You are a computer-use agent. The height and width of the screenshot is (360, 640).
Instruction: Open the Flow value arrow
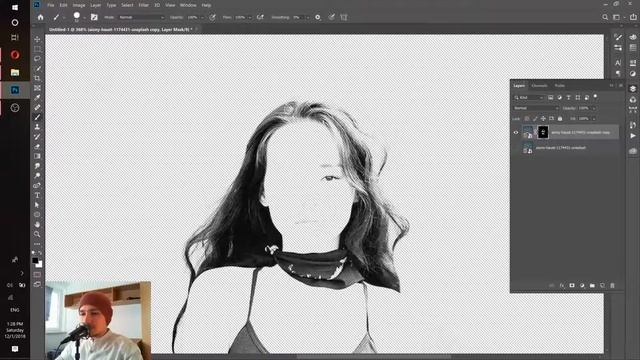click(x=249, y=18)
